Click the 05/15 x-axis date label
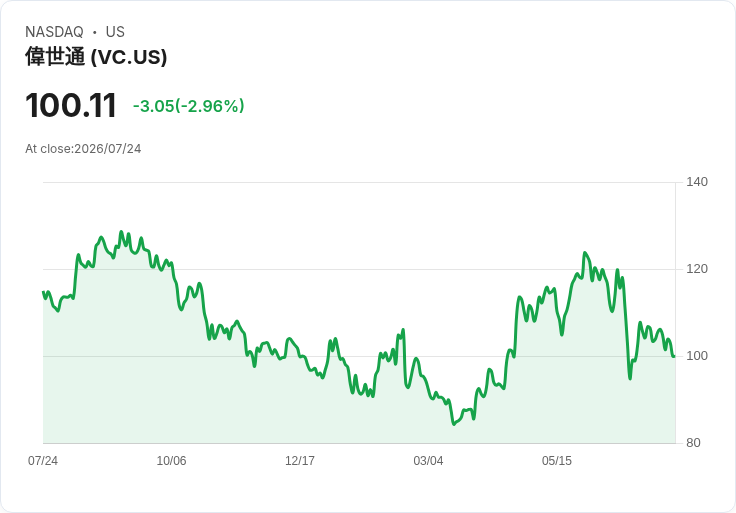 click(557, 461)
